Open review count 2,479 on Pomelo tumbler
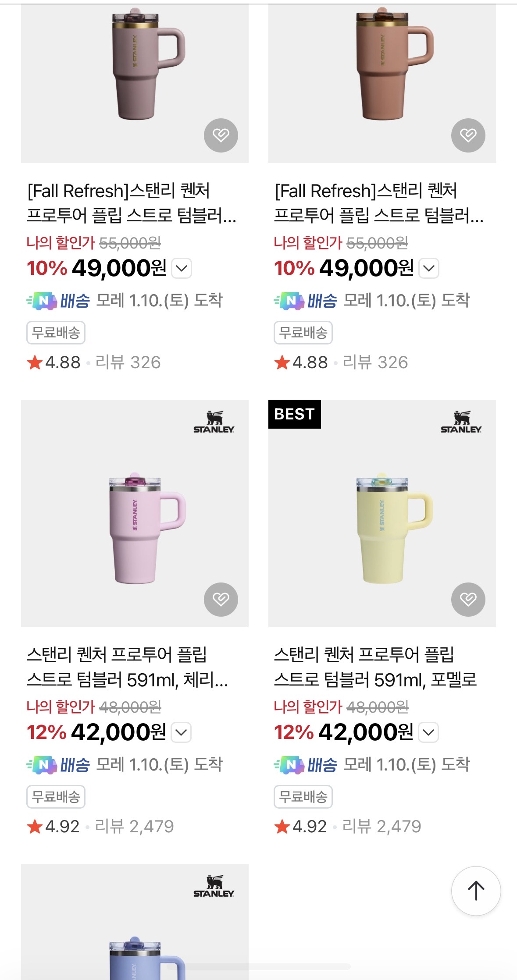The height and width of the screenshot is (980, 517). [x=382, y=827]
